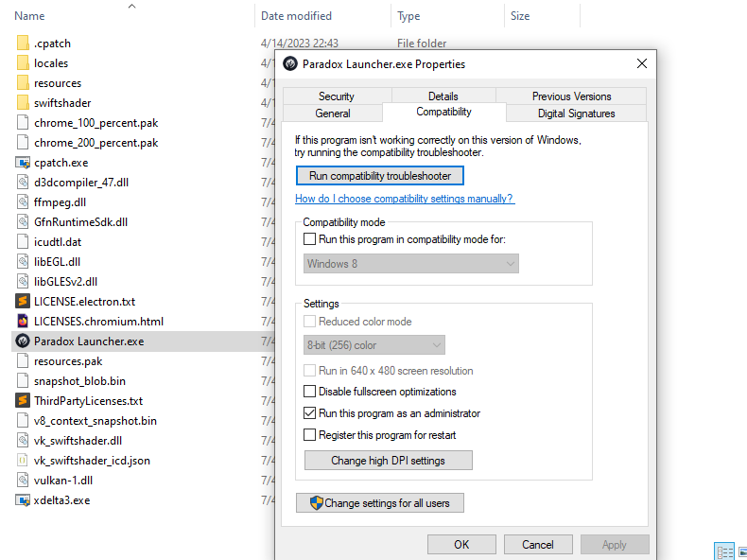Sort file list by Name column header
The width and height of the screenshot is (747, 560).
click(x=29, y=16)
